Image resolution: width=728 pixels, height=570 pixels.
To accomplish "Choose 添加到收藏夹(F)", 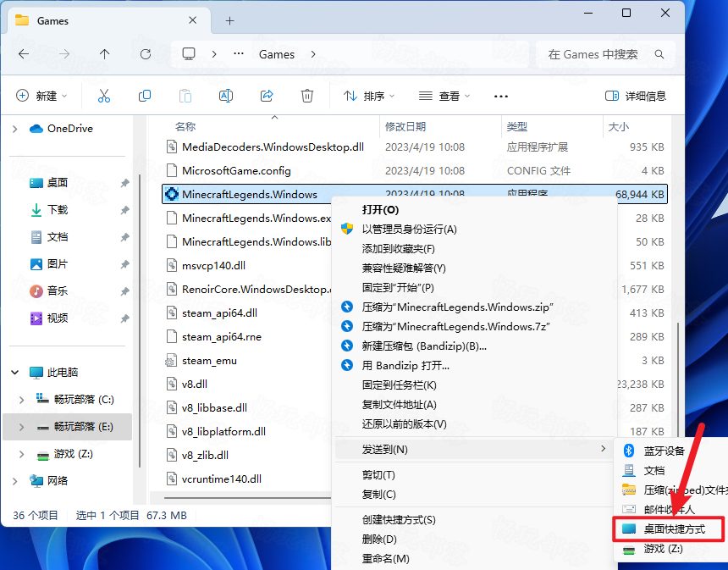I will pyautogui.click(x=476, y=248).
